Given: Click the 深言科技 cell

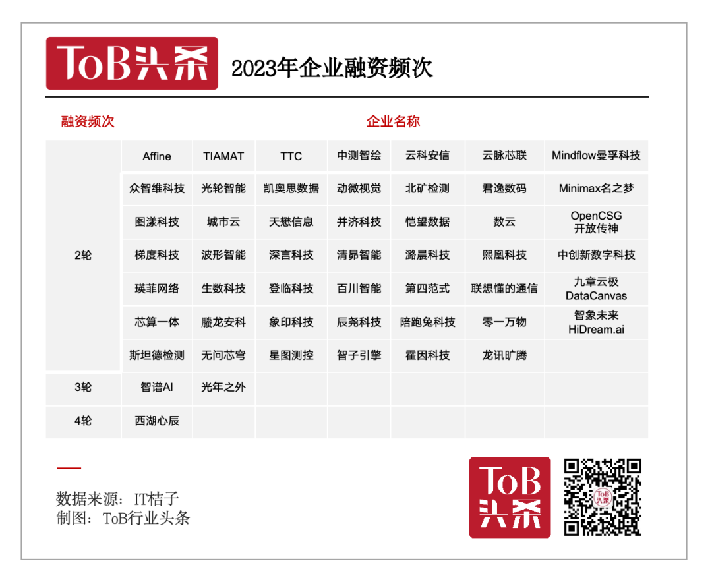Looking at the screenshot, I should [291, 255].
